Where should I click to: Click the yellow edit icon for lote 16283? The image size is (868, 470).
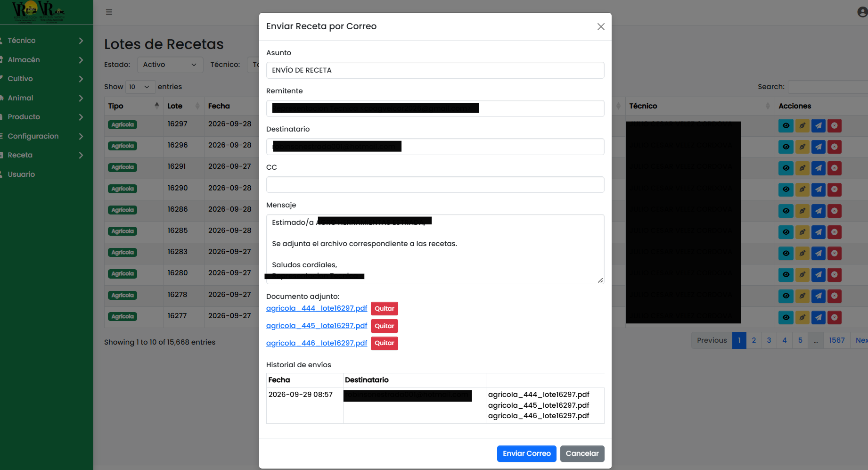coord(802,253)
